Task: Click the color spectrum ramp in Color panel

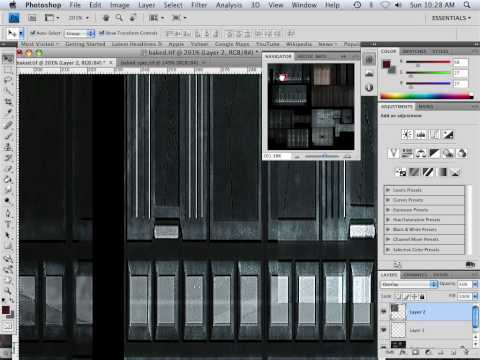Action: pos(427,96)
